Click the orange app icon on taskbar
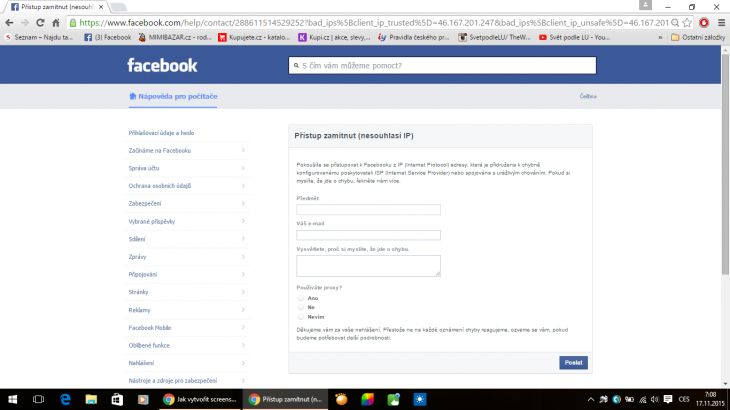 (x=341, y=399)
